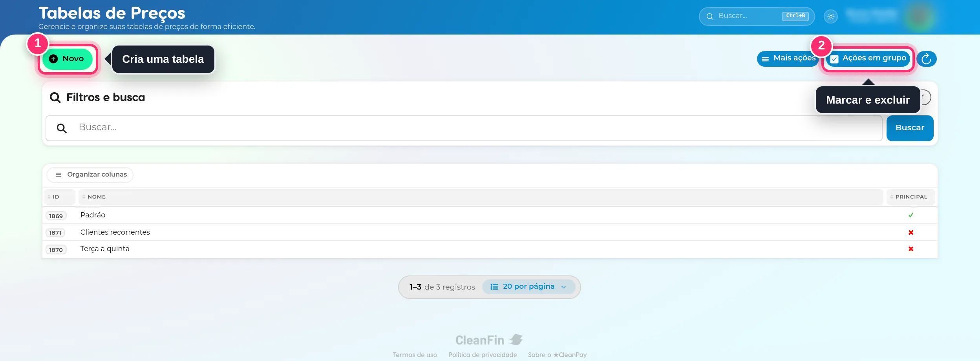This screenshot has width=980, height=361.
Task: Click the red X for Clientes recorrentes
Action: (911, 232)
